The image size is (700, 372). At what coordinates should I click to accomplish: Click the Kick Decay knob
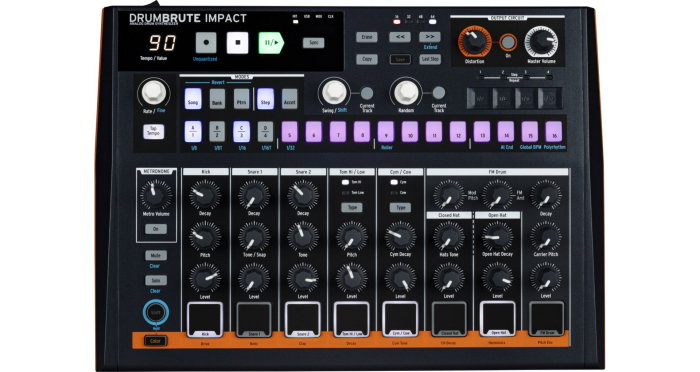click(205, 195)
